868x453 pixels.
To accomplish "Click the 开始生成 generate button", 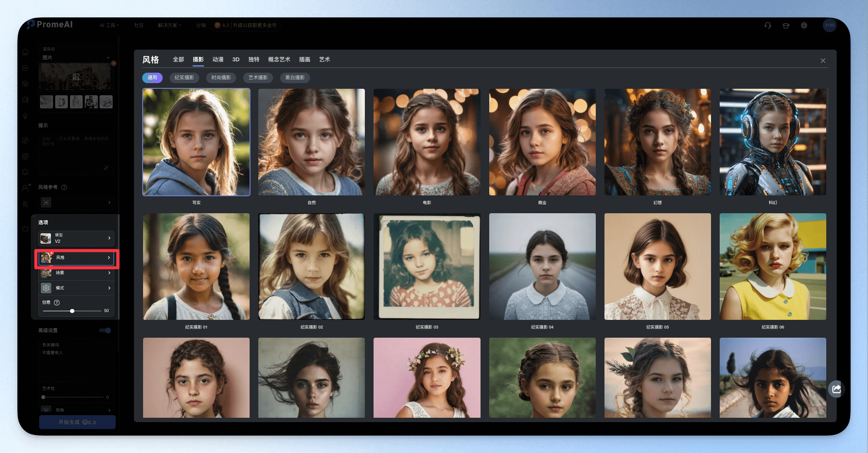I will pos(77,422).
